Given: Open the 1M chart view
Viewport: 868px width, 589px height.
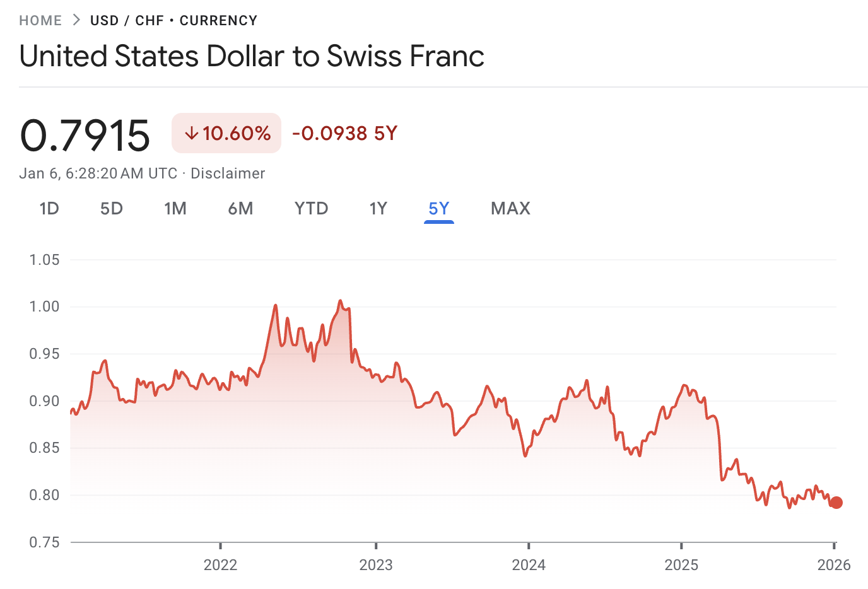Looking at the screenshot, I should (175, 208).
